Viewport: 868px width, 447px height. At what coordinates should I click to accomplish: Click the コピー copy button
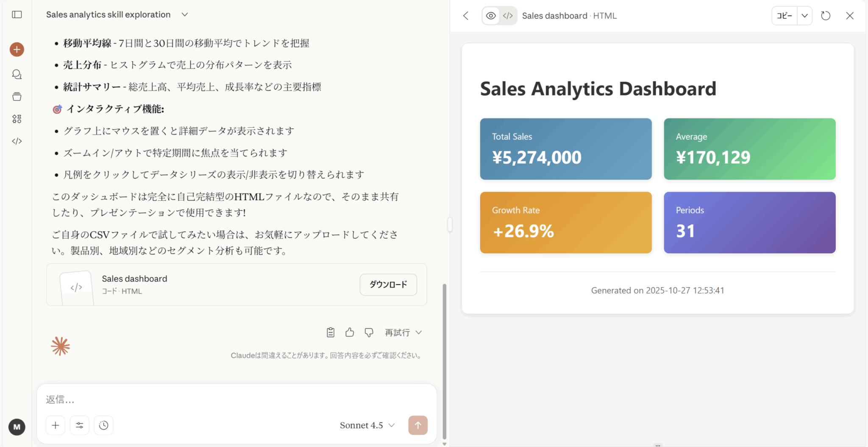(x=784, y=16)
